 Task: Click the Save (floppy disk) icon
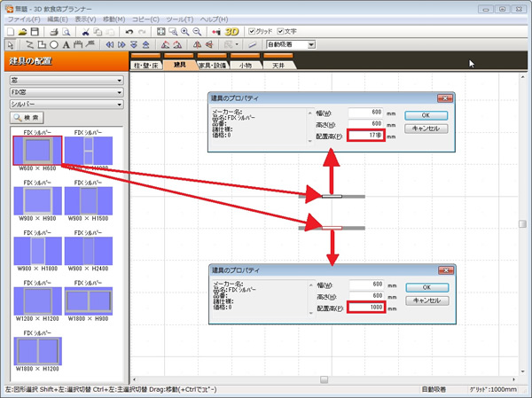pos(35,31)
